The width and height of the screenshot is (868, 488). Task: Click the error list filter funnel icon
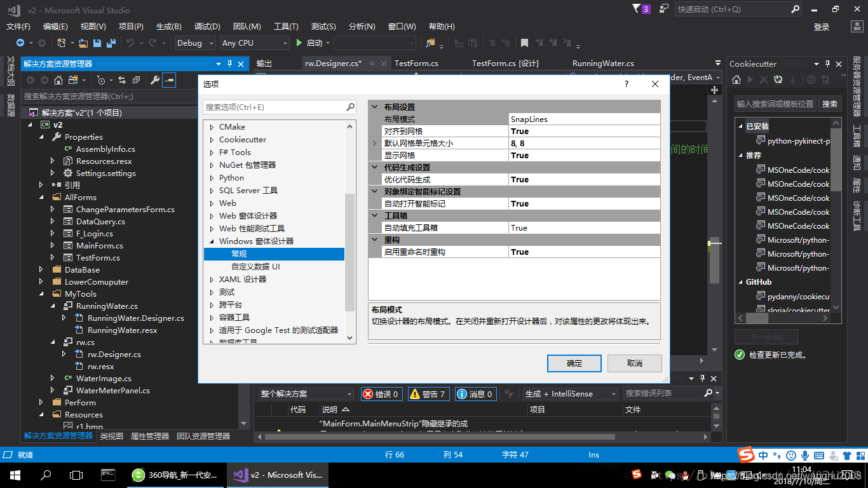[x=508, y=394]
